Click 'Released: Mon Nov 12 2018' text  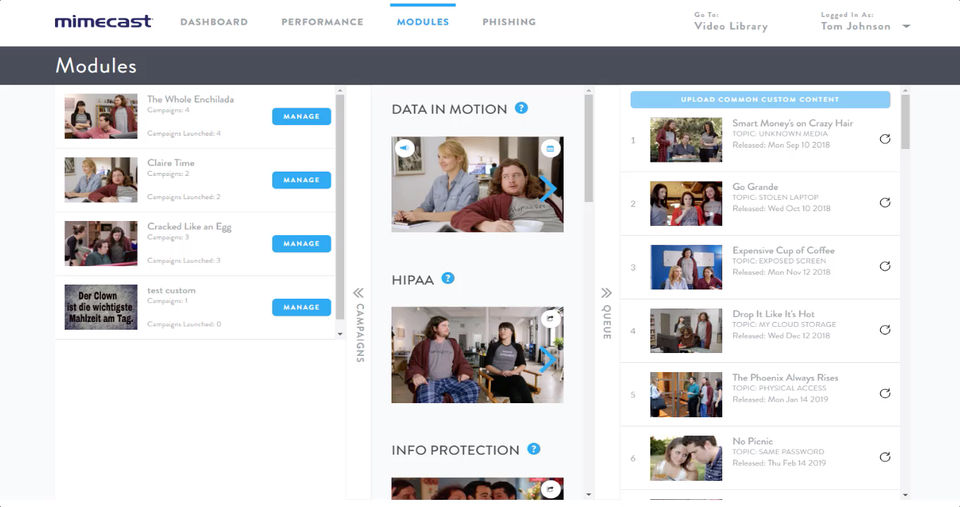pyautogui.click(x=781, y=272)
